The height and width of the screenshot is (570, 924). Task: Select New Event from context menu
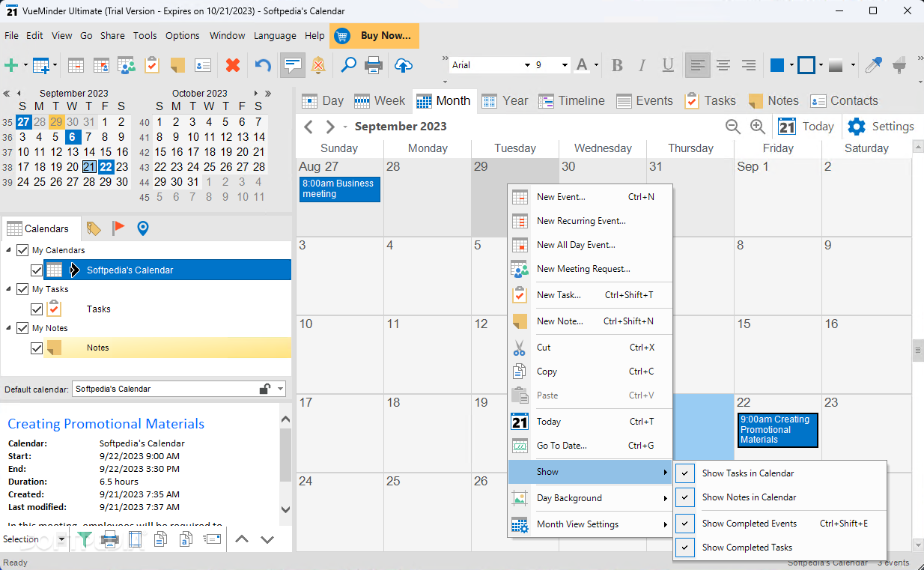tap(590, 197)
